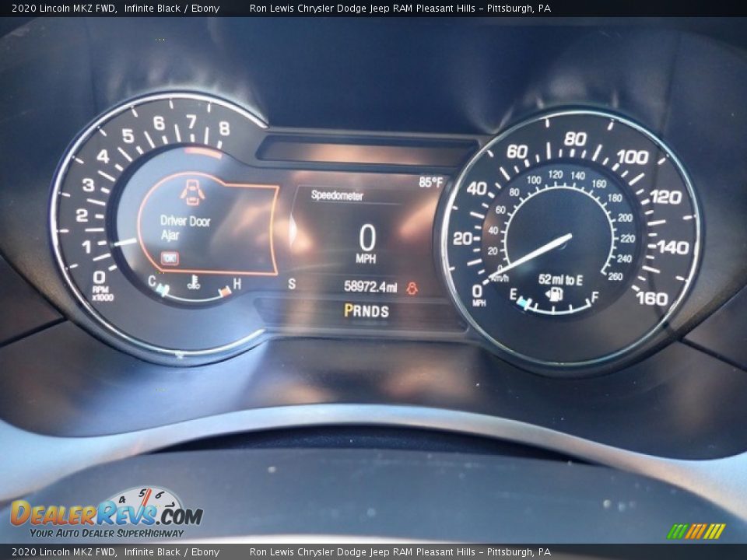
Task: Click the fuel pump icon
Action: click(x=553, y=294)
